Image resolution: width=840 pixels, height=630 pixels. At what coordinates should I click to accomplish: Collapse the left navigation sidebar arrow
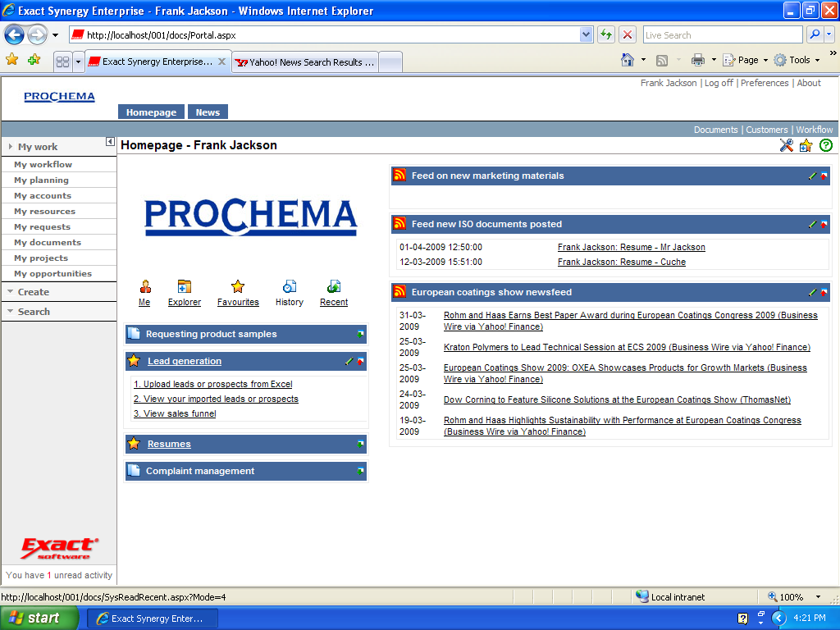tap(110, 141)
